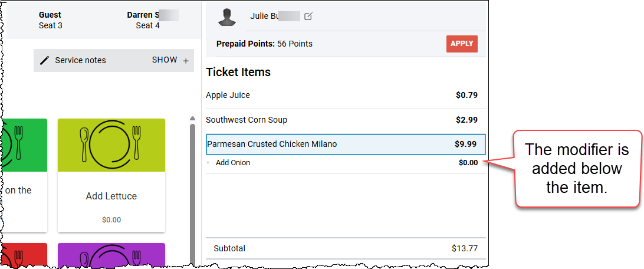
Task: Click the customer avatar silhouette icon
Action: tap(227, 17)
